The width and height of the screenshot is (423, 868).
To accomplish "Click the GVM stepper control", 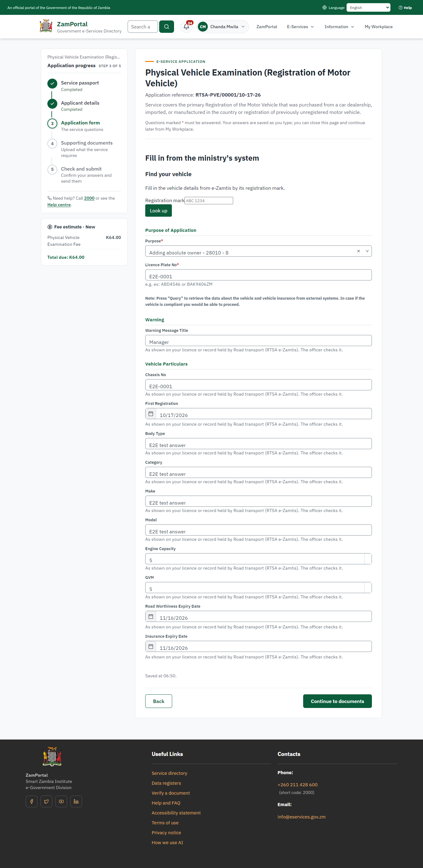I will [368, 587].
